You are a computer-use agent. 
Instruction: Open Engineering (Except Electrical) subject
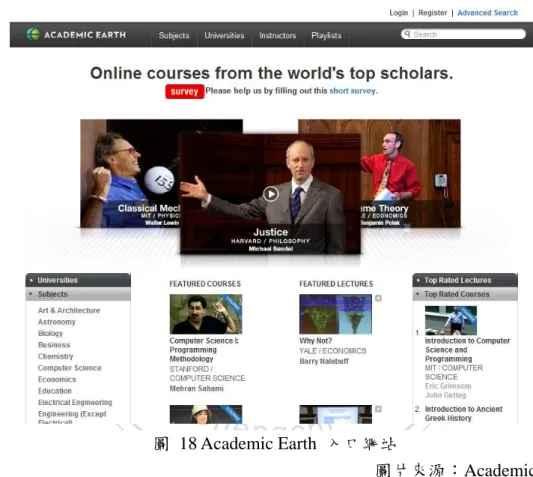coord(72,418)
